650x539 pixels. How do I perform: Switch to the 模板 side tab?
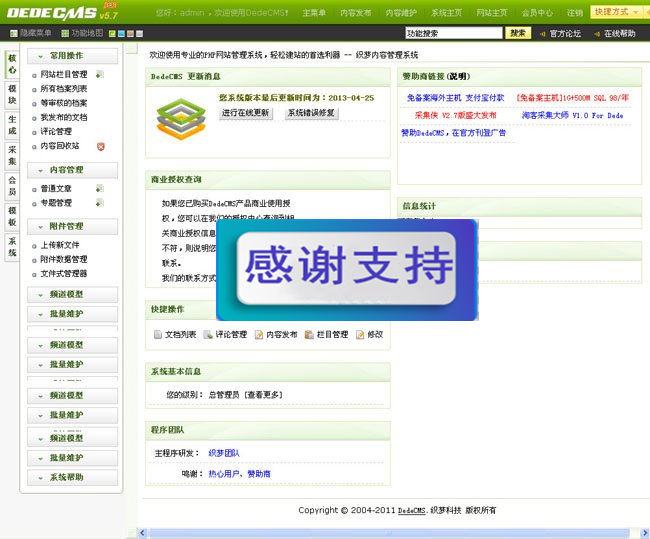pyautogui.click(x=12, y=216)
